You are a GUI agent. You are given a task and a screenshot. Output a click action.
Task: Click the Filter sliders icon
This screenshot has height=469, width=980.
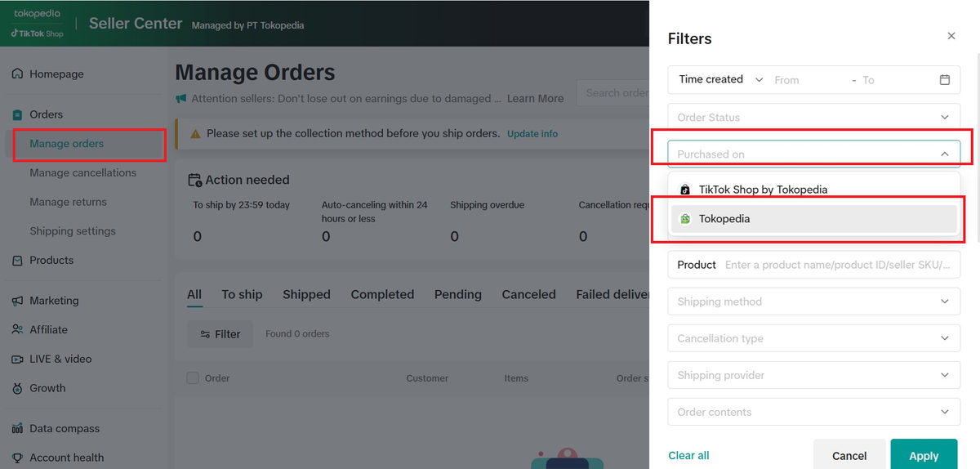click(x=206, y=334)
